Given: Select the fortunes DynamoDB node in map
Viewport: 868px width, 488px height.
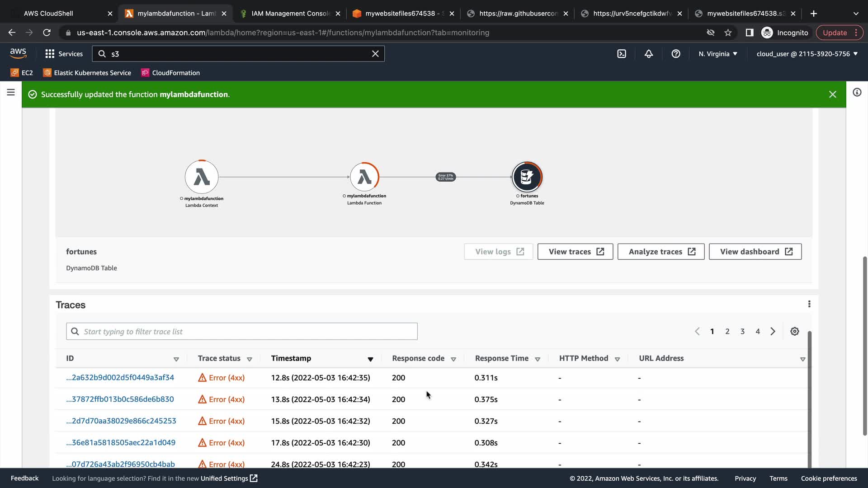Looking at the screenshot, I should [x=527, y=177].
